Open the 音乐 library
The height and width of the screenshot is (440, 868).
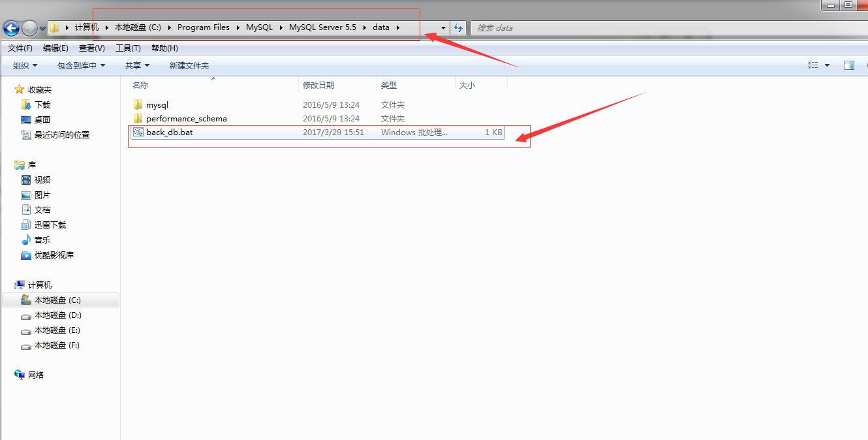[42, 240]
